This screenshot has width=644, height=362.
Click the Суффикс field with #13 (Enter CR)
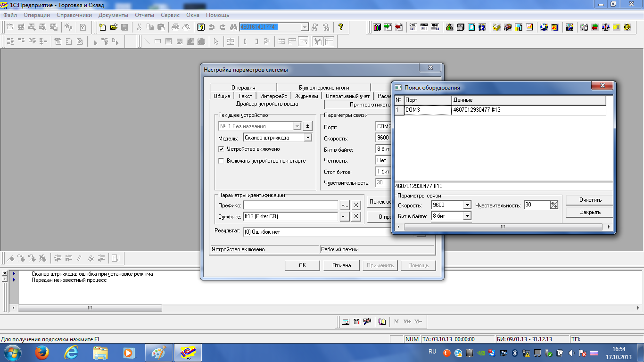point(290,216)
